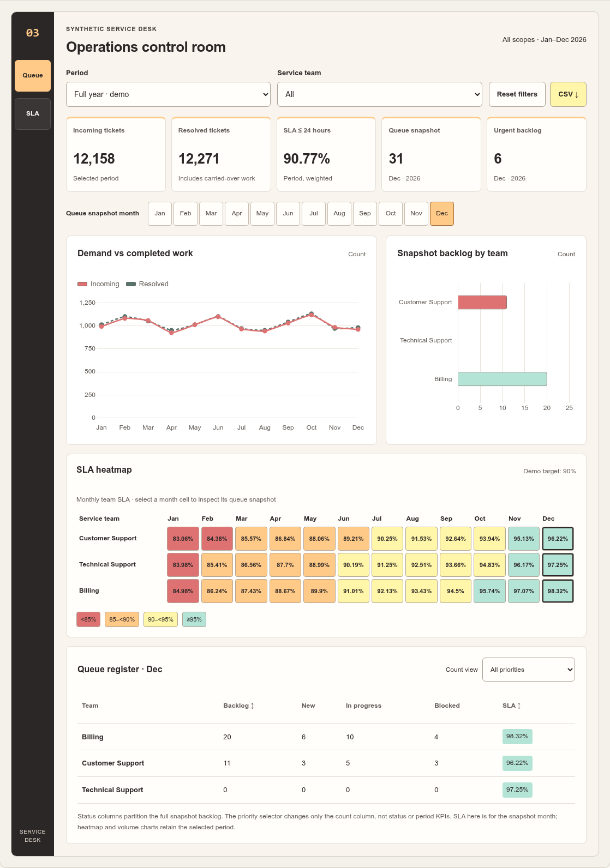The width and height of the screenshot is (610, 868).
Task: Click Customer Support backlog value 11
Action: point(227,763)
